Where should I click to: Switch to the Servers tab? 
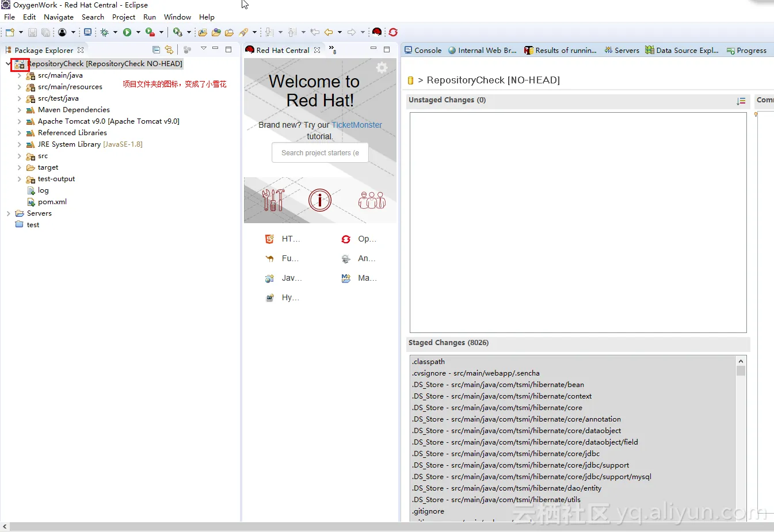click(x=622, y=50)
